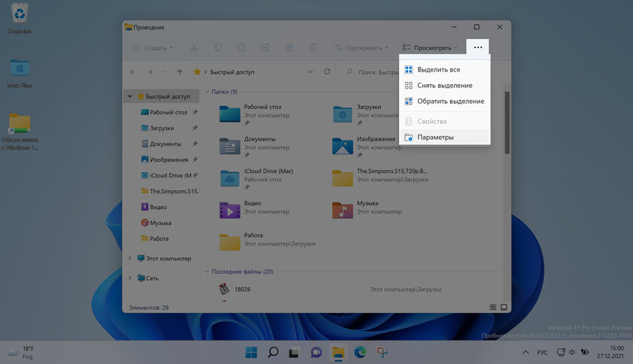The width and height of the screenshot is (633, 364).
Task: Open the weather widget 18°F Fog
Action: click(22, 352)
